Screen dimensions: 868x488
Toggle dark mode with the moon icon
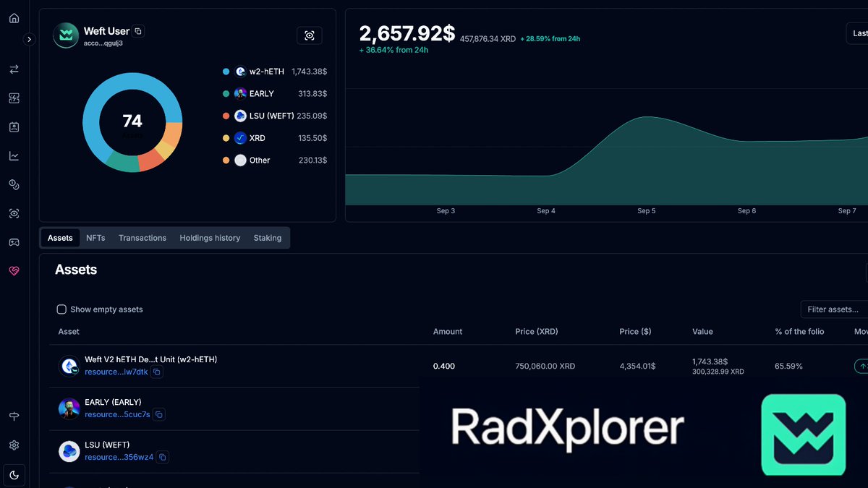(x=14, y=475)
